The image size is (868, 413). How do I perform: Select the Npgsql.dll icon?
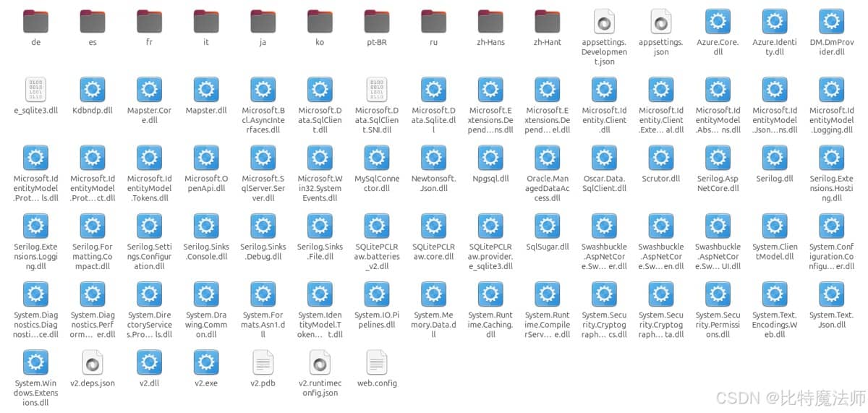[490, 158]
